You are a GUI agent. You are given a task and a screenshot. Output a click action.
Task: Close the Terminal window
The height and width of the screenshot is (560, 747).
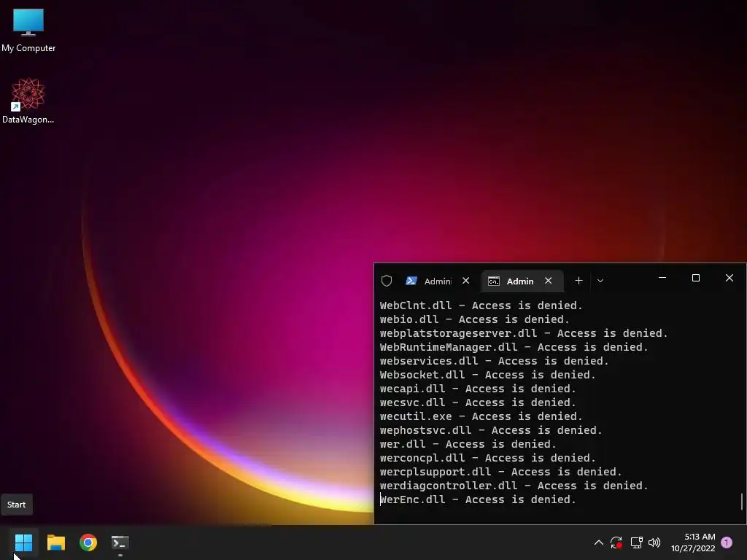click(x=729, y=278)
